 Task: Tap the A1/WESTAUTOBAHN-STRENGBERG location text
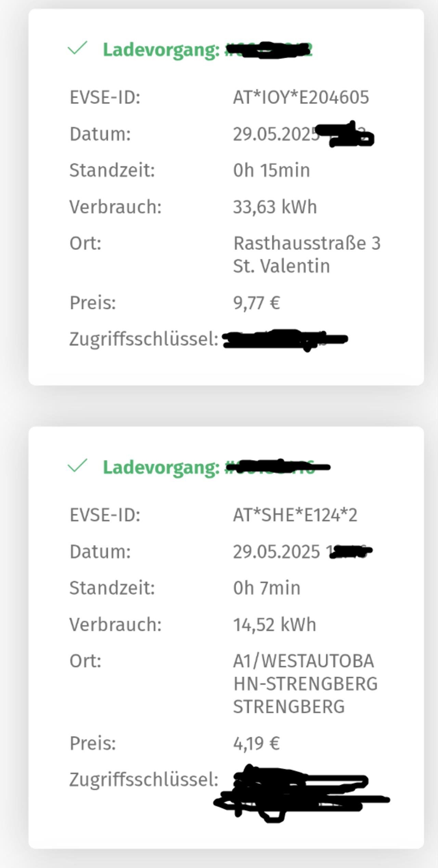305,684
